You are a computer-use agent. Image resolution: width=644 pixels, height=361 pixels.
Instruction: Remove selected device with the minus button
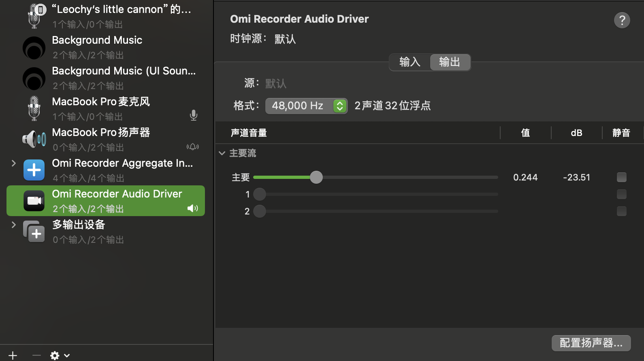pyautogui.click(x=36, y=355)
